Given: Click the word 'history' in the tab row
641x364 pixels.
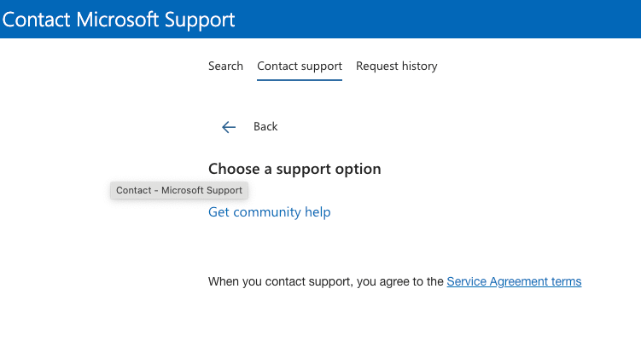Looking at the screenshot, I should click(418, 66).
